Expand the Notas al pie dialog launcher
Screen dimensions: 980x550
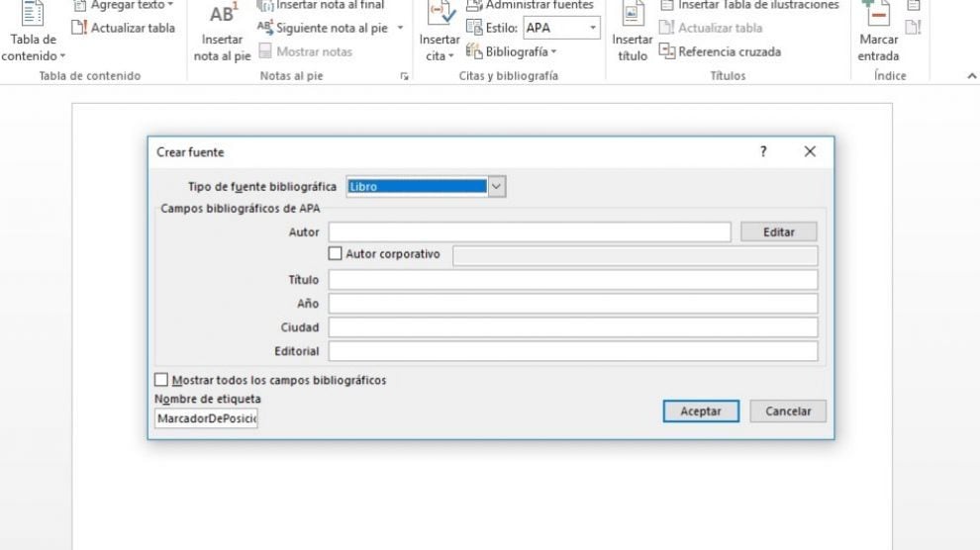pyautogui.click(x=404, y=76)
